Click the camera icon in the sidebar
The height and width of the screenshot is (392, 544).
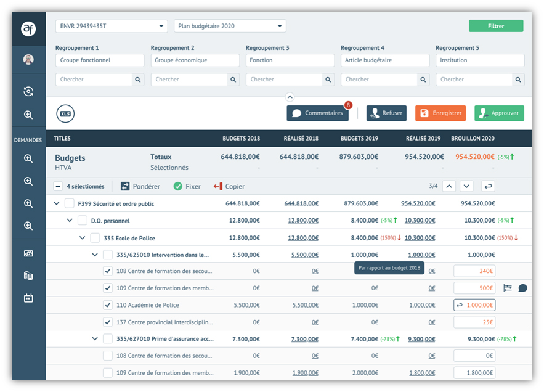[27, 253]
